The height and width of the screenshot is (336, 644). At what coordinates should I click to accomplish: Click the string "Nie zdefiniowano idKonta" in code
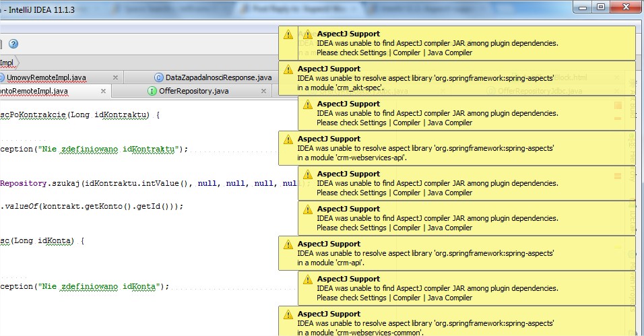100,286
